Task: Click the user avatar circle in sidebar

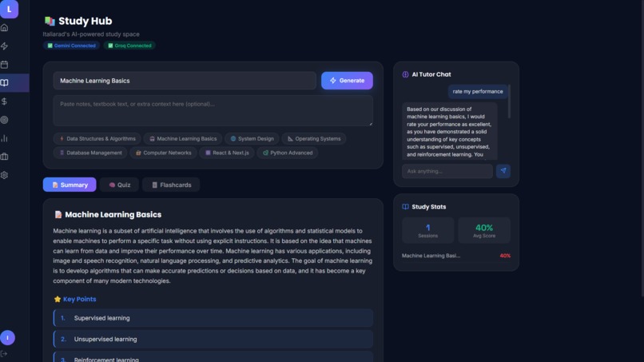Action: 7,338
